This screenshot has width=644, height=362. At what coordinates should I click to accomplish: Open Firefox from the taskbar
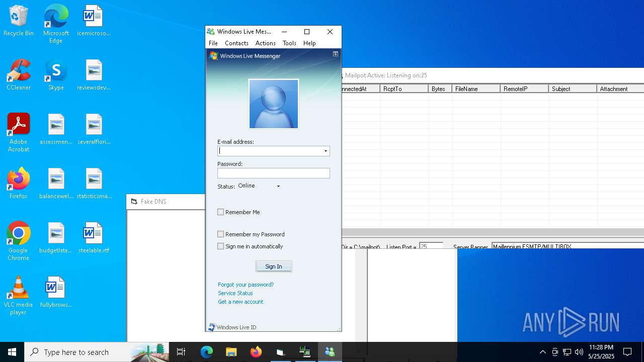point(256,352)
